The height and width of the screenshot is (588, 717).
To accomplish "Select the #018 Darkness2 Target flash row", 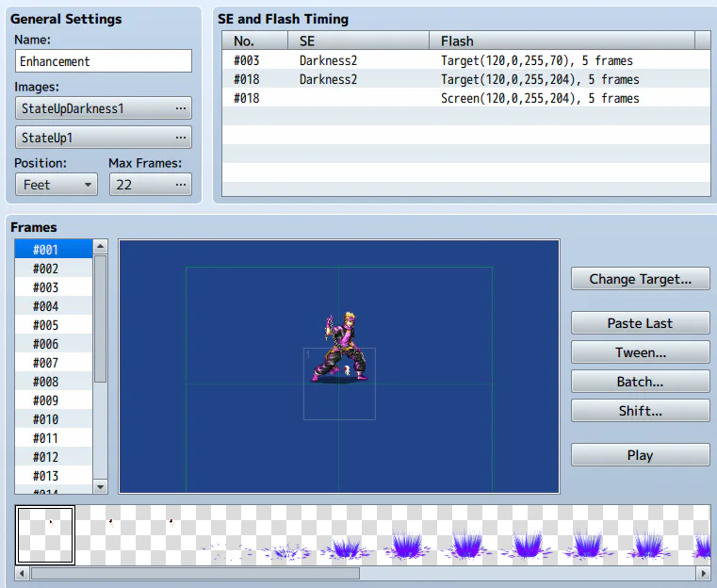I will tap(466, 79).
